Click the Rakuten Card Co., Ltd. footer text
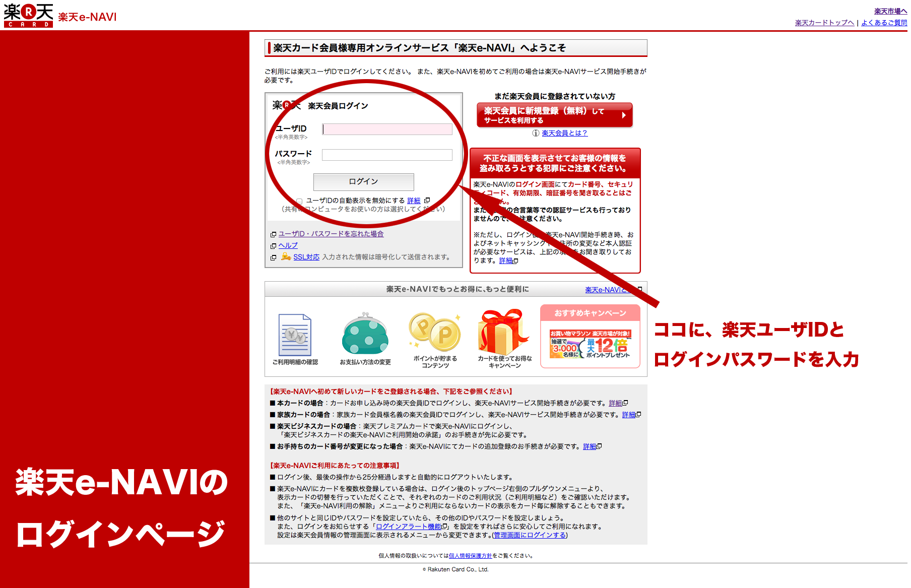This screenshot has height=588, width=911. pyautogui.click(x=455, y=569)
